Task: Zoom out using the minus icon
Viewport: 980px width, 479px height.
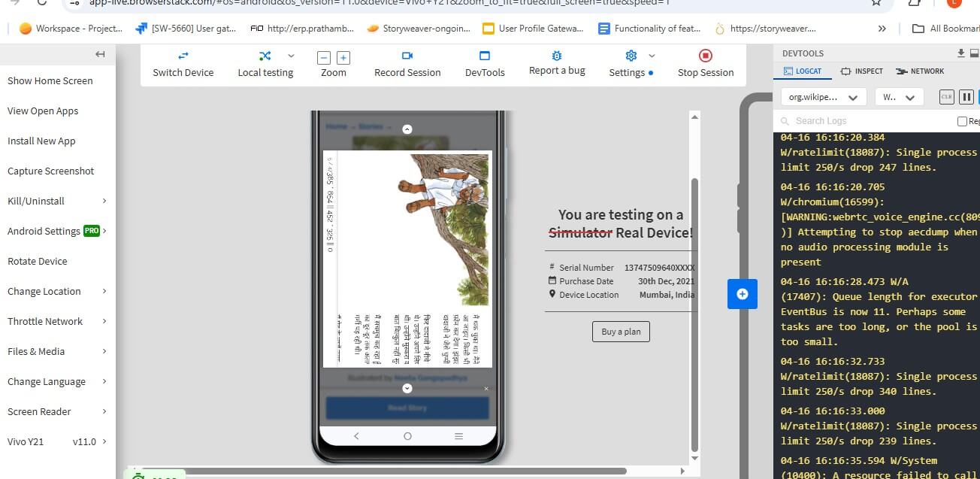Action: (x=324, y=57)
